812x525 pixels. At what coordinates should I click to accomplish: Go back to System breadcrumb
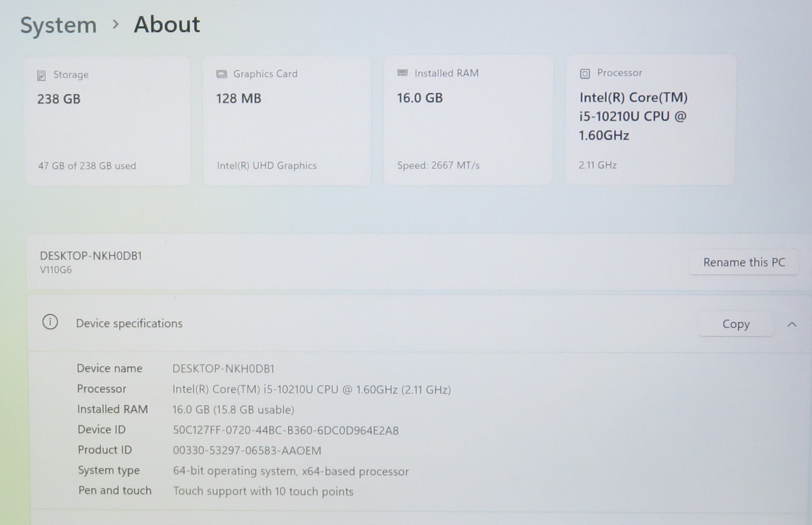pyautogui.click(x=58, y=25)
